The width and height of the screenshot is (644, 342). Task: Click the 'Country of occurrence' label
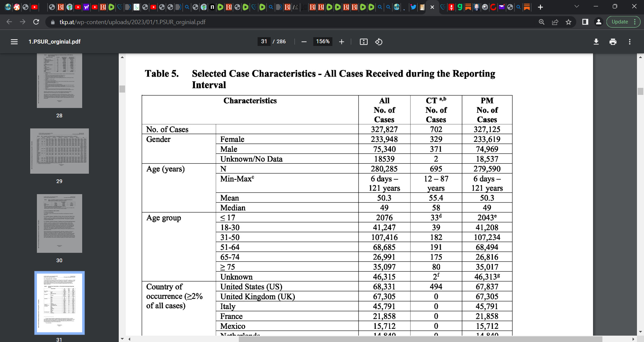[x=174, y=296]
